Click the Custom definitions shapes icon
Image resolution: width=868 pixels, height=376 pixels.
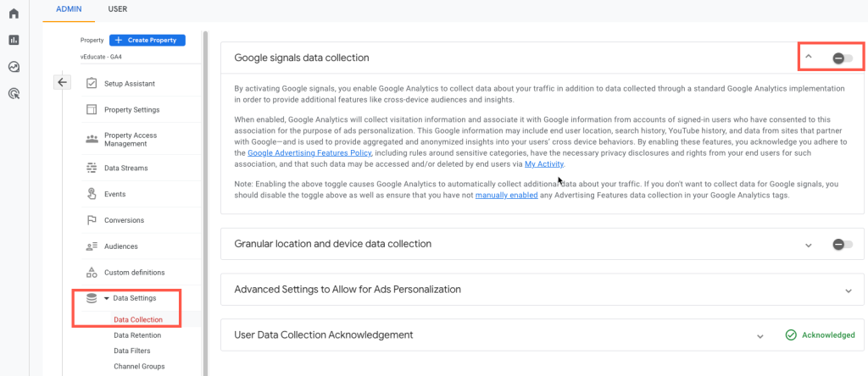coord(92,272)
